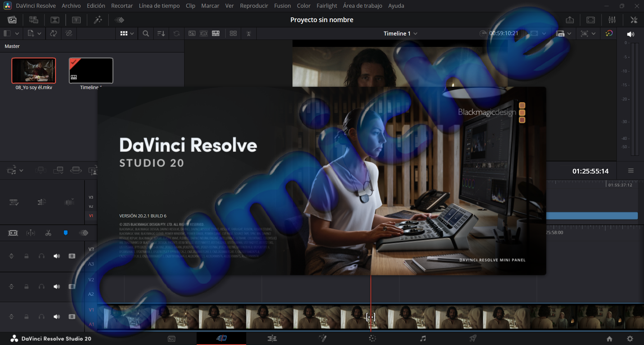Viewport: 644px width, 345px height.
Task: Select the 08_Yo soy él.mkv clip thumbnail
Action: point(34,71)
